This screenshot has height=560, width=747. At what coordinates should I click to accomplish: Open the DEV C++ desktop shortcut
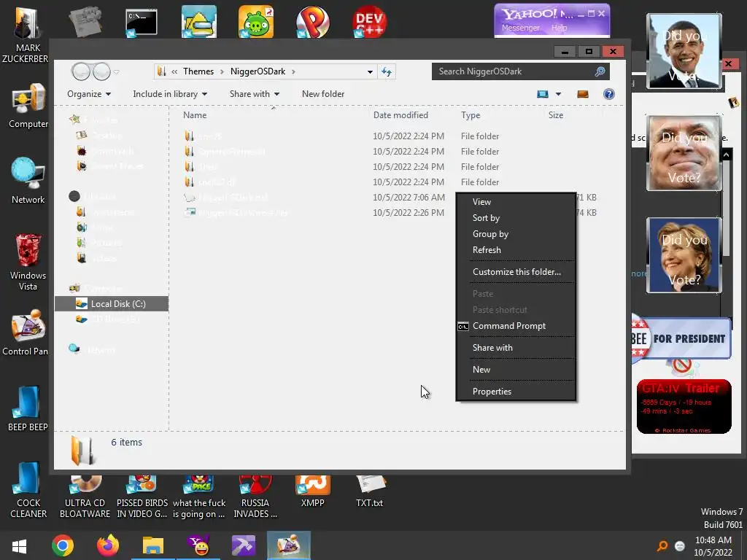point(370,22)
